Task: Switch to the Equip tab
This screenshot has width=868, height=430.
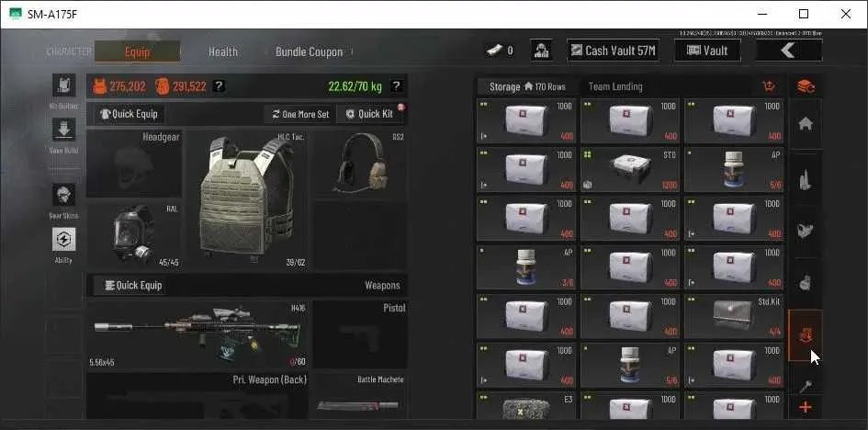Action: [137, 51]
